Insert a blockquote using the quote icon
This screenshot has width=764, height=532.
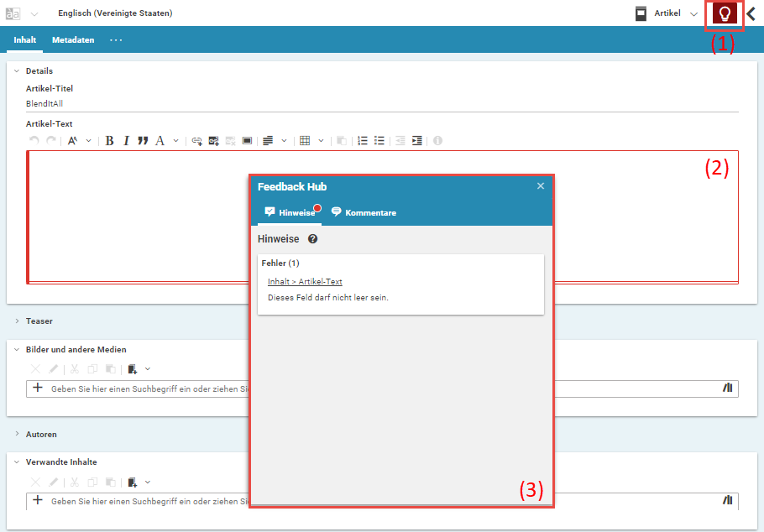[143, 140]
